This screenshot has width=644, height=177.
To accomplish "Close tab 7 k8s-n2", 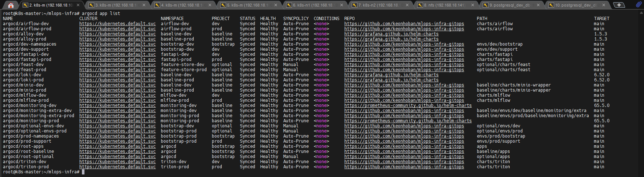I will (x=407, y=5).
